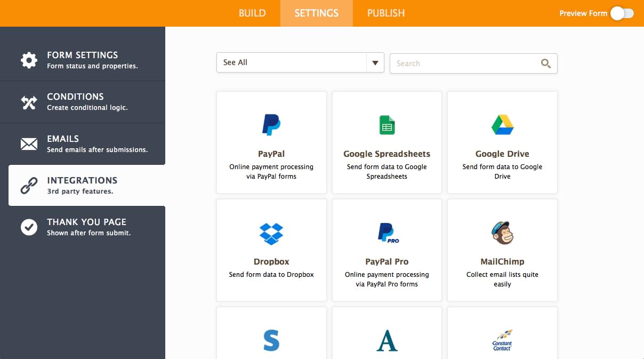
Task: Switch to the BUILD tab
Action: coord(252,13)
